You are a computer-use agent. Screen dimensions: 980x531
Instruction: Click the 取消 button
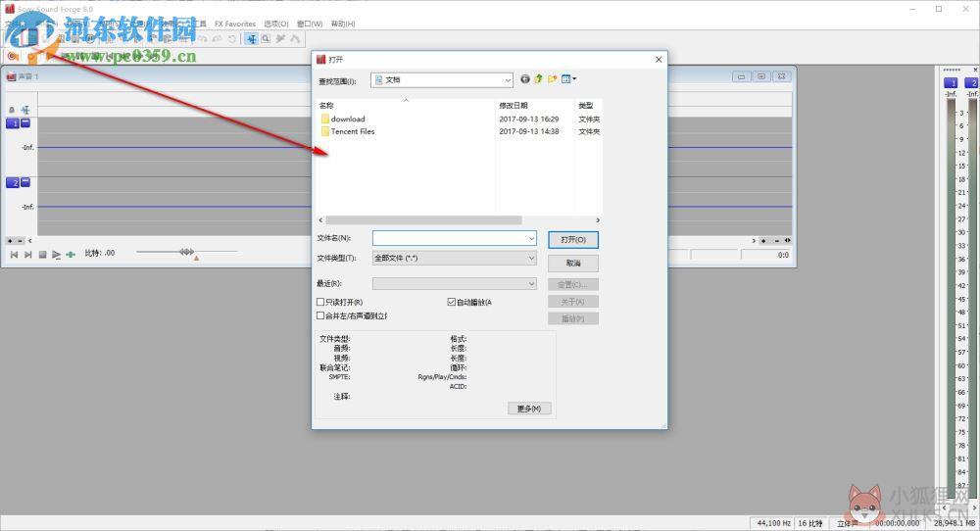573,263
